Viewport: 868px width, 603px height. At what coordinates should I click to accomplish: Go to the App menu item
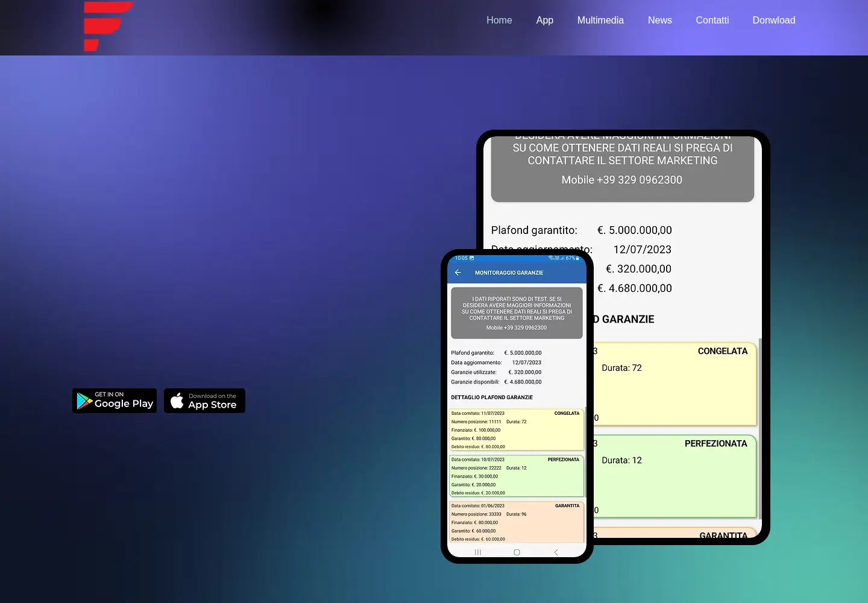[544, 20]
